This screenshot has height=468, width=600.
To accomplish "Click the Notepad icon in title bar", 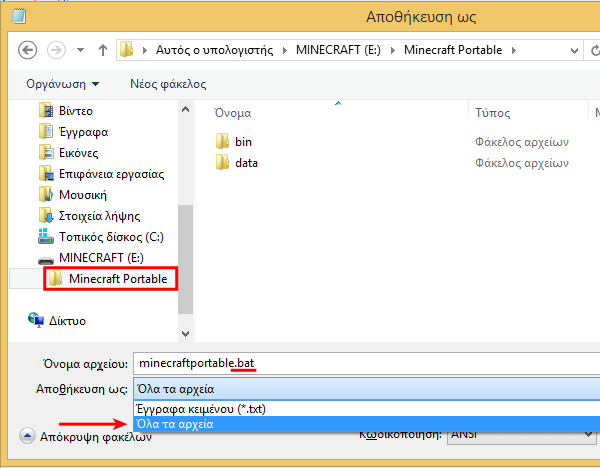I will pyautogui.click(x=18, y=16).
